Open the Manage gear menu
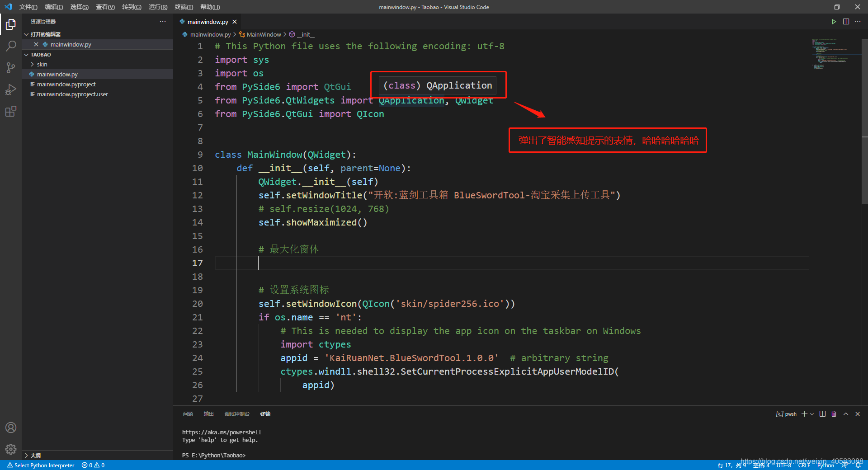The width and height of the screenshot is (868, 470). (x=11, y=449)
